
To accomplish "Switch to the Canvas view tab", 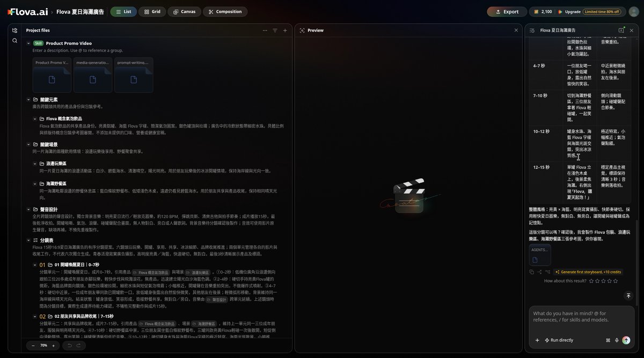I will click(x=184, y=11).
